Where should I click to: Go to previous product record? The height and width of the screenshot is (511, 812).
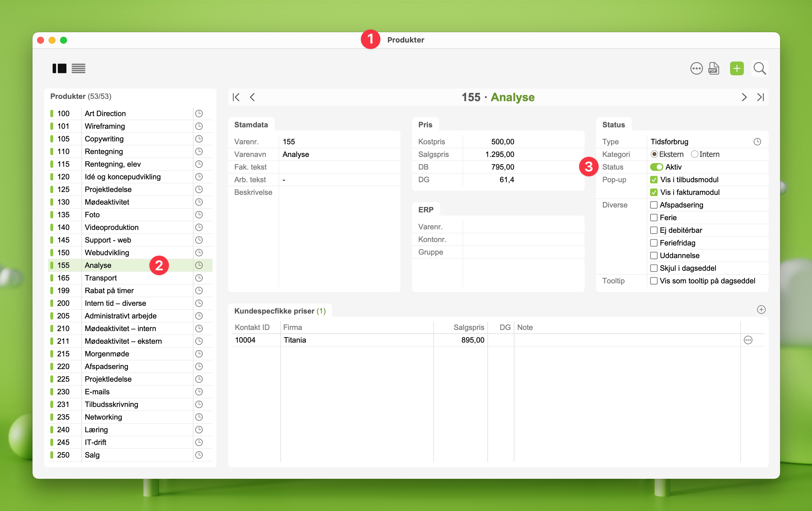pos(252,97)
